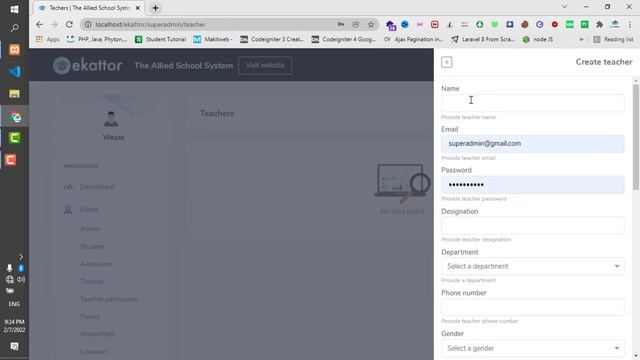This screenshot has height=360, width=640.
Task: Open node JS bookmark
Action: click(x=538, y=39)
